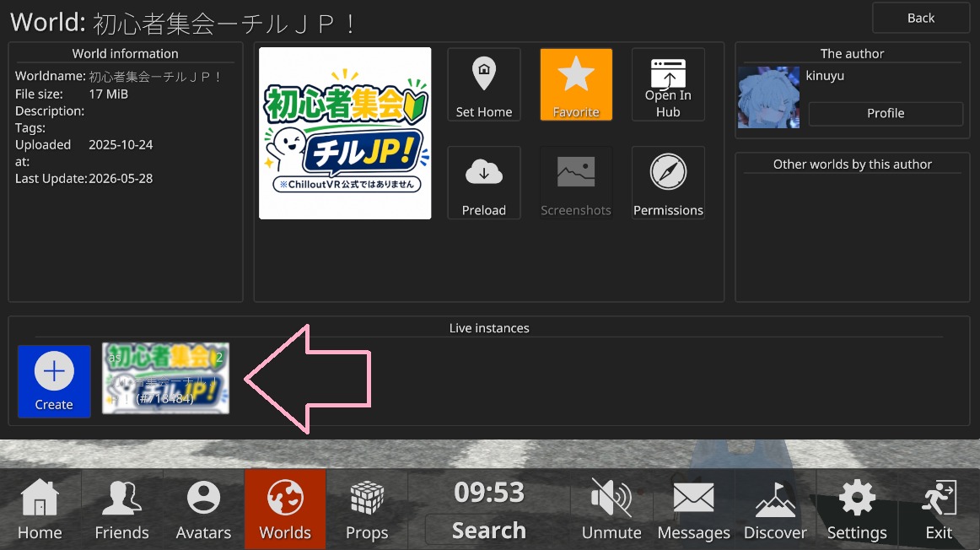Open world in Hub
The width and height of the screenshot is (980, 550).
coord(668,84)
